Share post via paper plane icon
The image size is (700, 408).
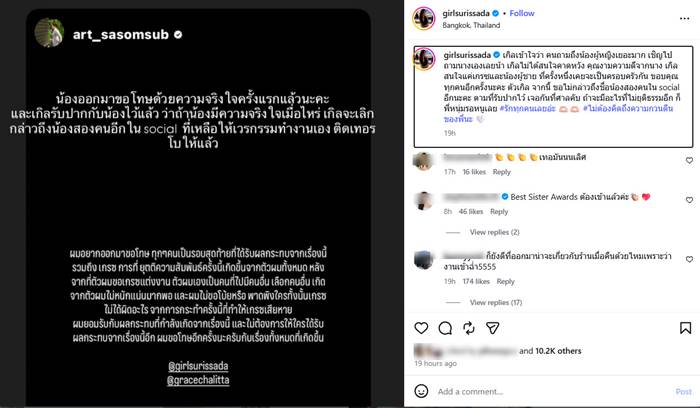pos(492,328)
